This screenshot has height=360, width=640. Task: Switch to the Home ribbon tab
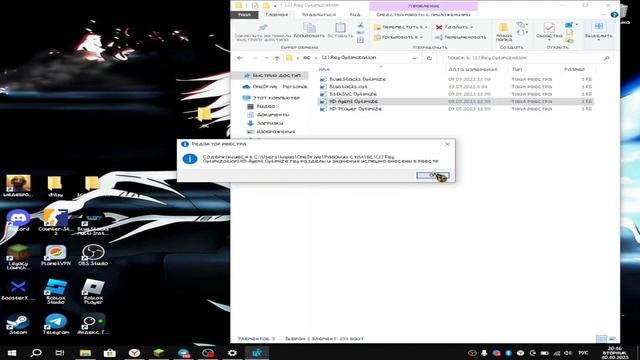276,15
